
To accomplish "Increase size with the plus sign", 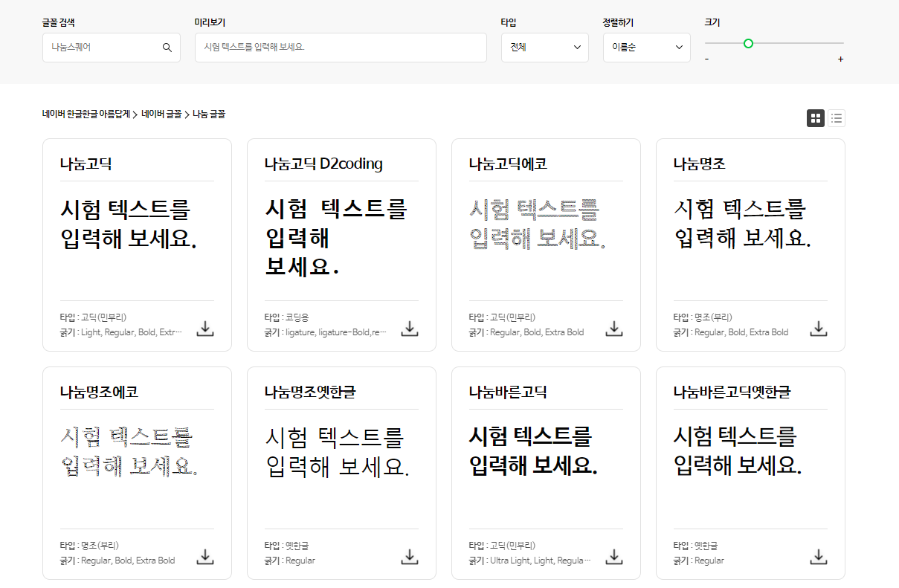I will pyautogui.click(x=841, y=59).
